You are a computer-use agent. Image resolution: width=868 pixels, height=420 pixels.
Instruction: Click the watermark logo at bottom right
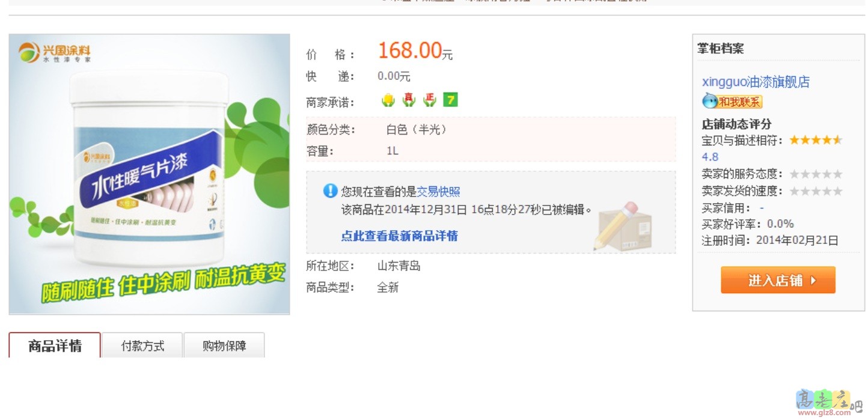828,403
